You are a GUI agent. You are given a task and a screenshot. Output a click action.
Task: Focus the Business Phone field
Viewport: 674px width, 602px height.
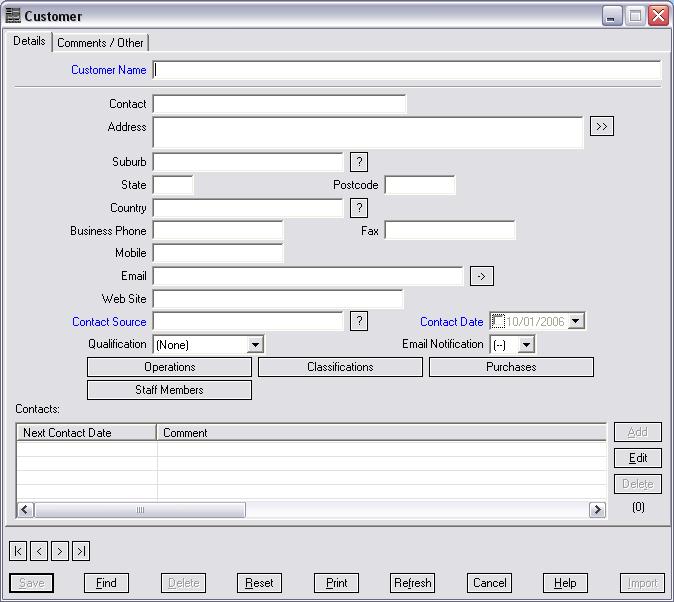tap(218, 230)
